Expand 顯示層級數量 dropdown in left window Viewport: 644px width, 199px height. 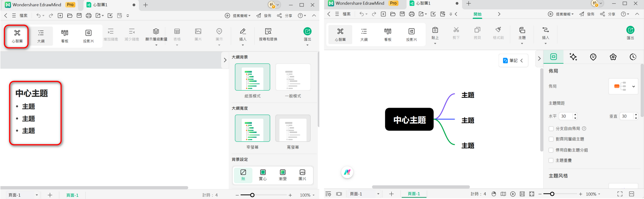pos(156,45)
